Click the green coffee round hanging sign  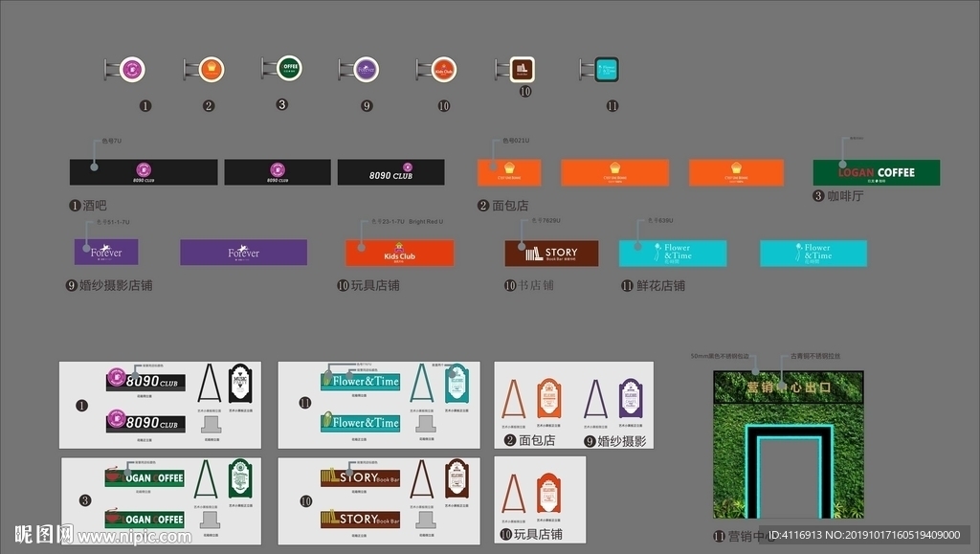click(289, 67)
